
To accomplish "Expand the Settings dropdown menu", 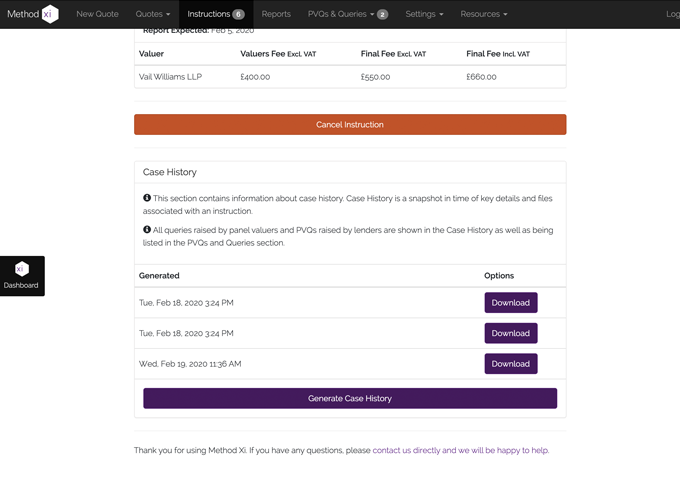I will [x=424, y=14].
